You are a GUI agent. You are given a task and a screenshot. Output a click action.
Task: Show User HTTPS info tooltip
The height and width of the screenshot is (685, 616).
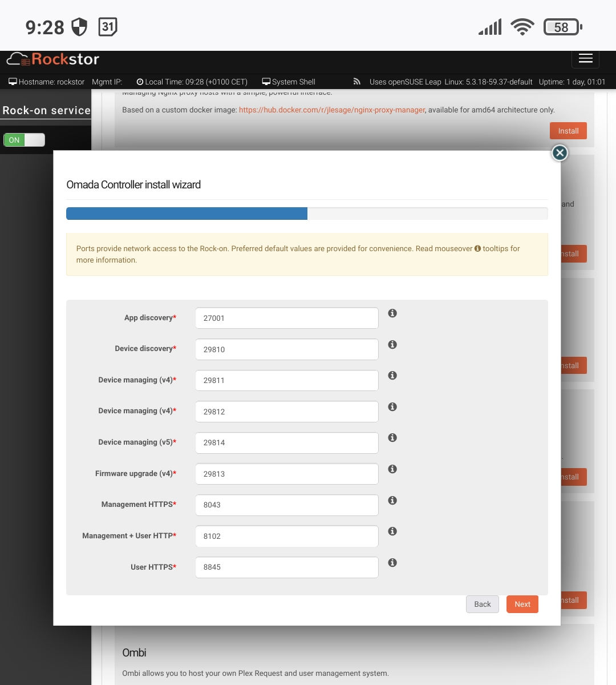pyautogui.click(x=392, y=563)
